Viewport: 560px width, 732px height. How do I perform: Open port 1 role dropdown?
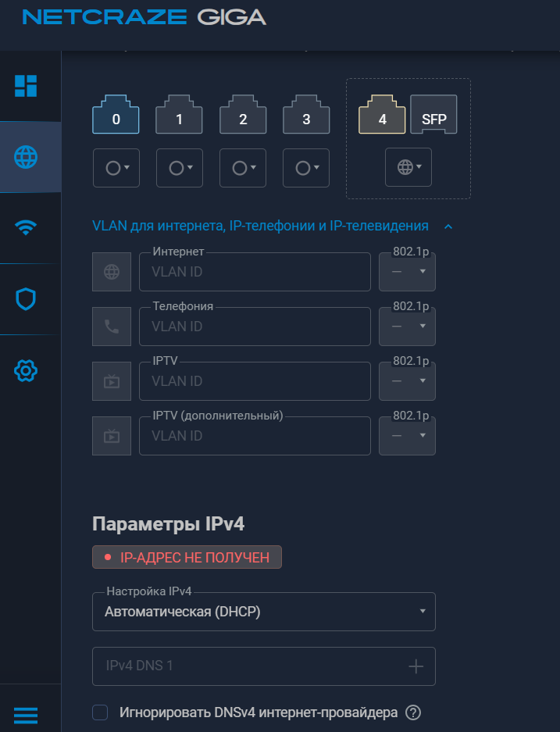[180, 168]
